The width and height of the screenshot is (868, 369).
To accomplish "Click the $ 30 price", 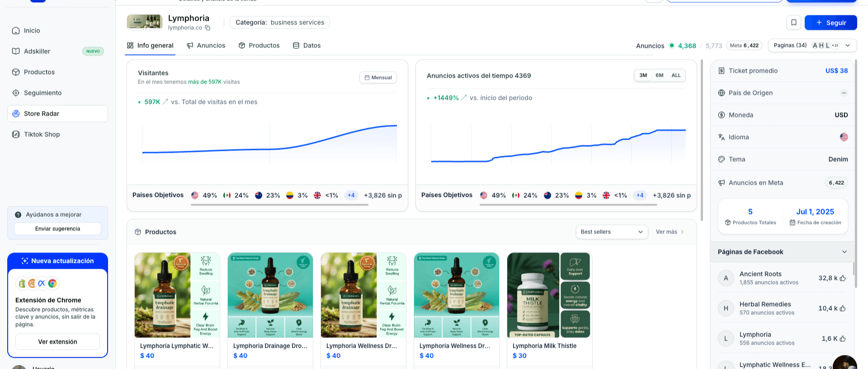I will click(520, 356).
